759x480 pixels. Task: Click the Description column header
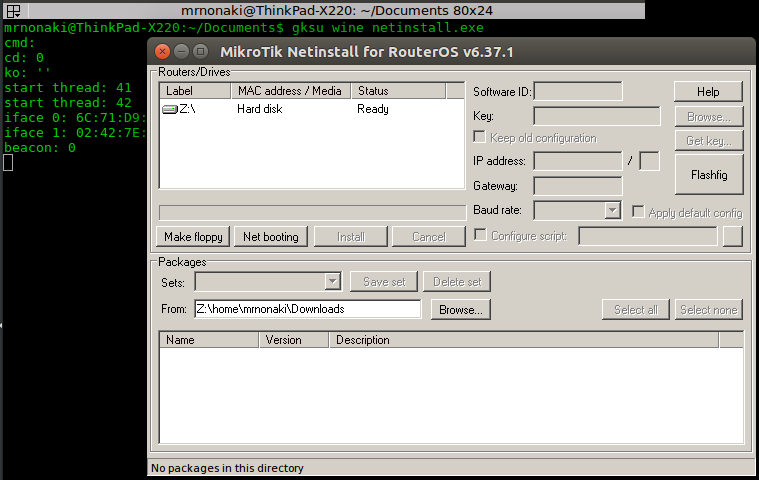coord(524,340)
